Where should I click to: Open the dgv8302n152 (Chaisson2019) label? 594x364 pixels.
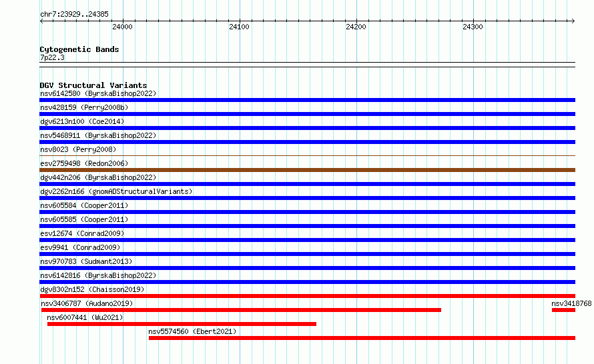[x=92, y=289]
